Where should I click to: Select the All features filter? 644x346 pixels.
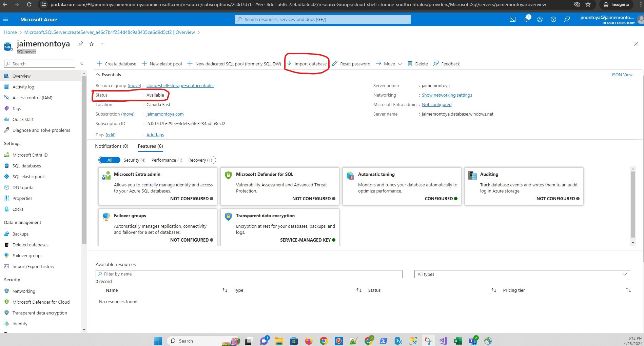110,160
